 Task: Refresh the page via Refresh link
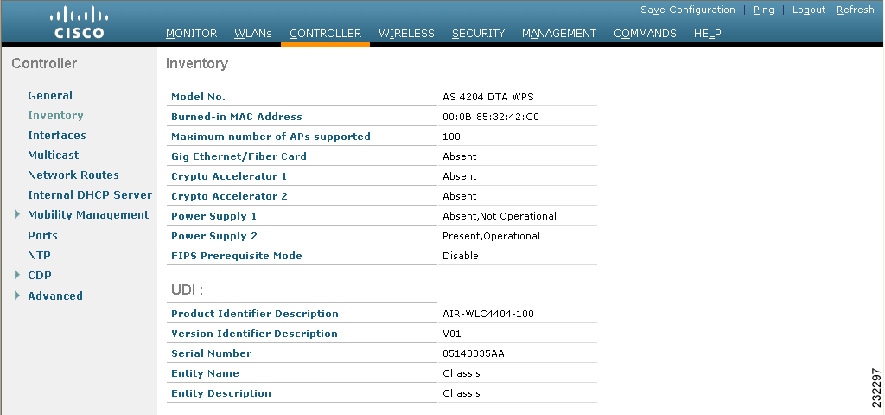[x=855, y=10]
